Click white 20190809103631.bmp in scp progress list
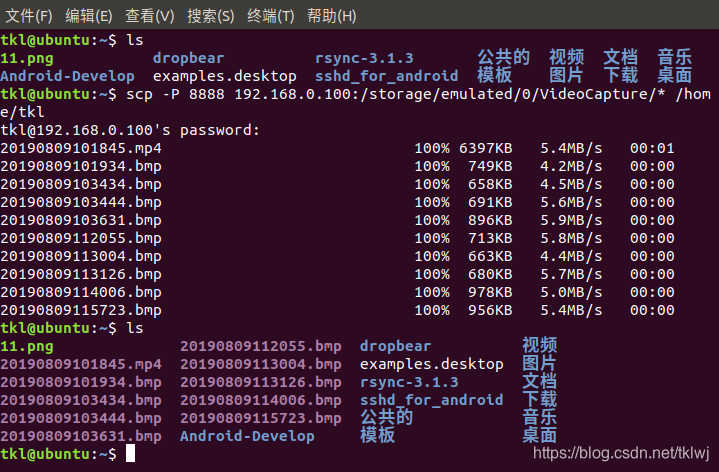The image size is (719, 472). (81, 220)
